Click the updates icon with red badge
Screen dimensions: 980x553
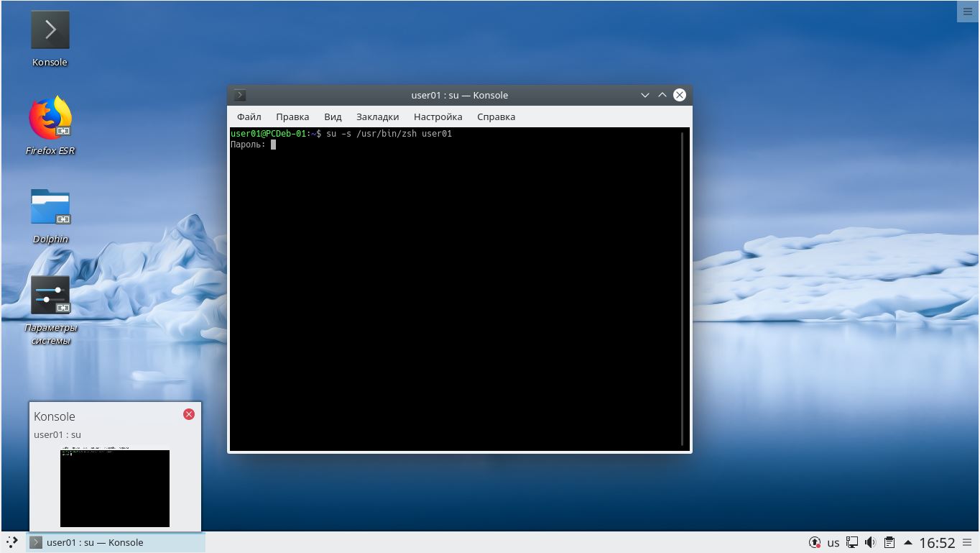[815, 542]
